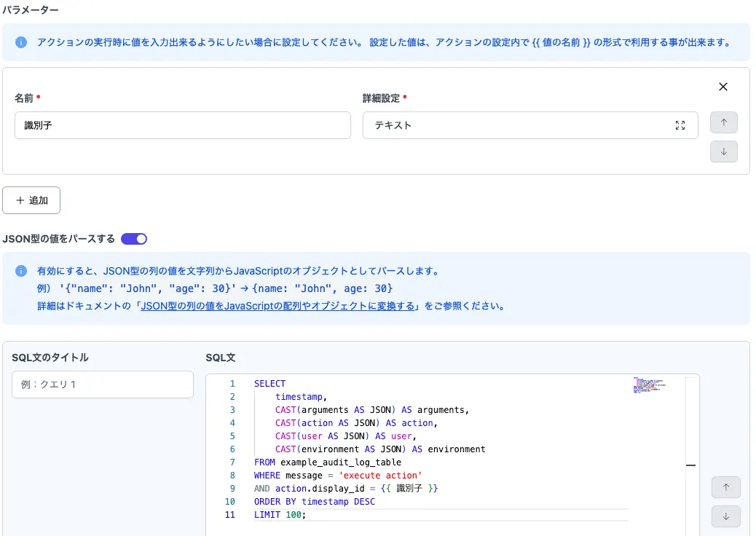Click the CAST(arguments AS JSON) line
This screenshot has width=756, height=536.
[371, 410]
